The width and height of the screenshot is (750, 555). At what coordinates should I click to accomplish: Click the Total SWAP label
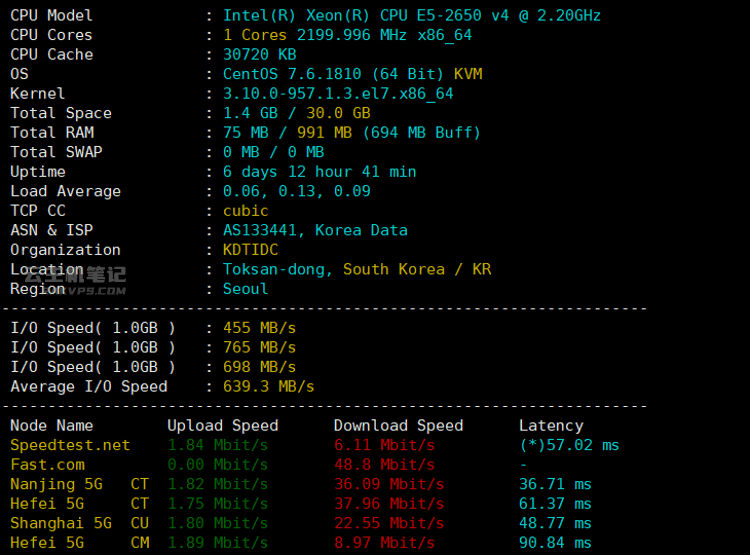[x=56, y=152]
